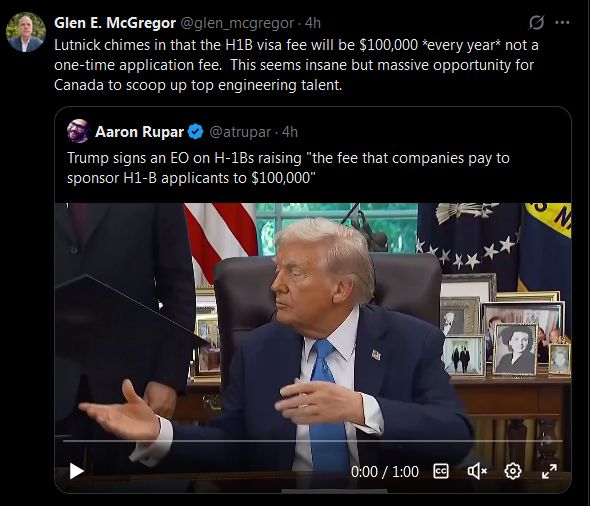Click the Aaron Rupar display name

(139, 132)
